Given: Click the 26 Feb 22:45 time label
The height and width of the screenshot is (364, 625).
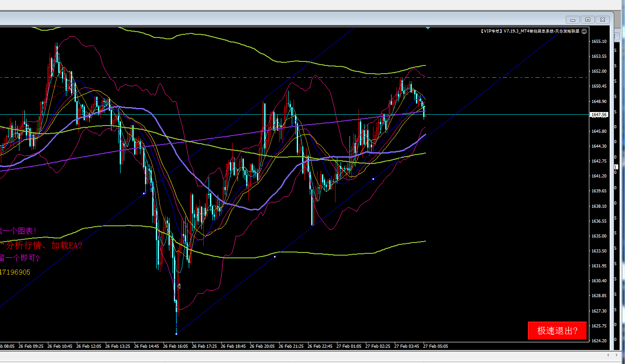Looking at the screenshot, I should point(320,346).
